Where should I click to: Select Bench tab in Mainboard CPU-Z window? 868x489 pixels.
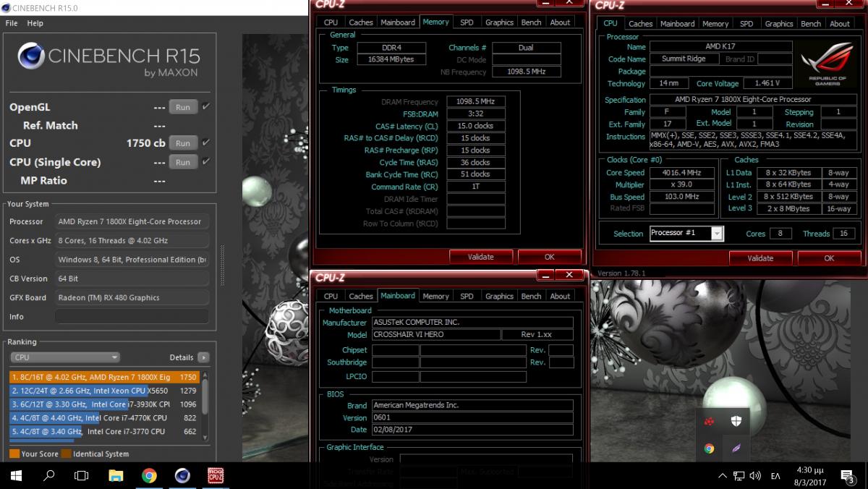tap(531, 296)
